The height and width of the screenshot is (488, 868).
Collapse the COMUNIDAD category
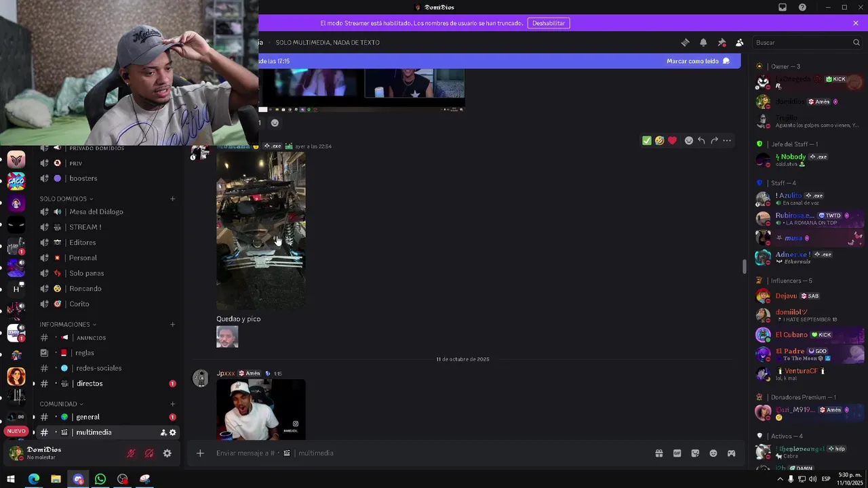(60, 404)
